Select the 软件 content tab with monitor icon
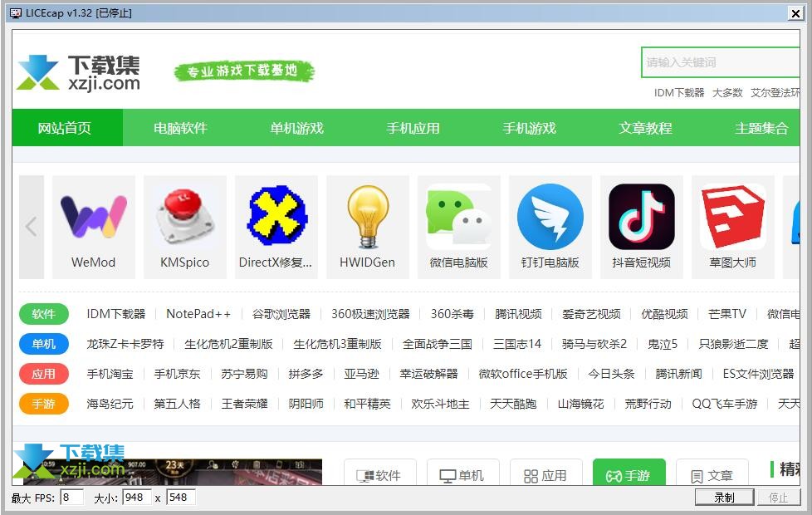This screenshot has width=812, height=515. [x=380, y=473]
